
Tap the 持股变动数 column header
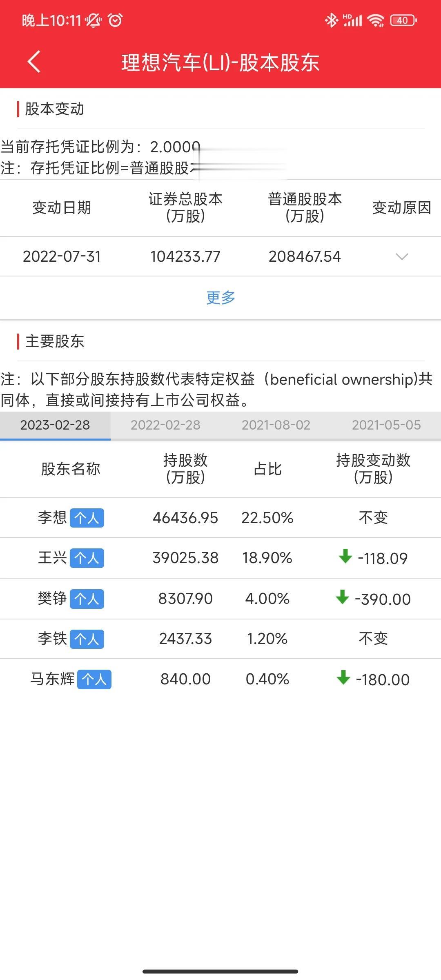click(x=373, y=469)
